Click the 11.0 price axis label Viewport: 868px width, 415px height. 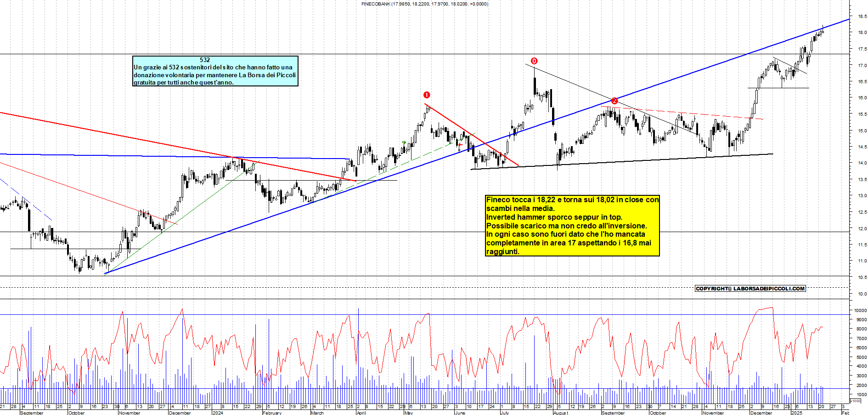[x=862, y=261]
